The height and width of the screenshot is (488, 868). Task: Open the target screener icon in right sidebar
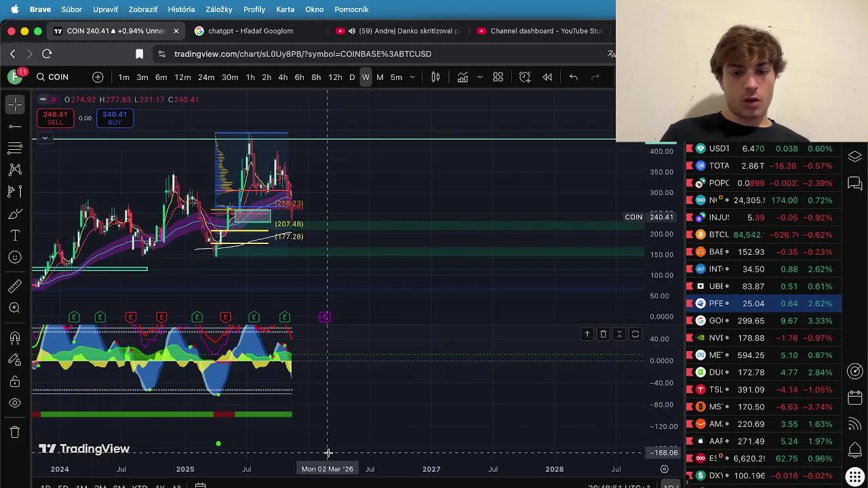[x=855, y=371]
